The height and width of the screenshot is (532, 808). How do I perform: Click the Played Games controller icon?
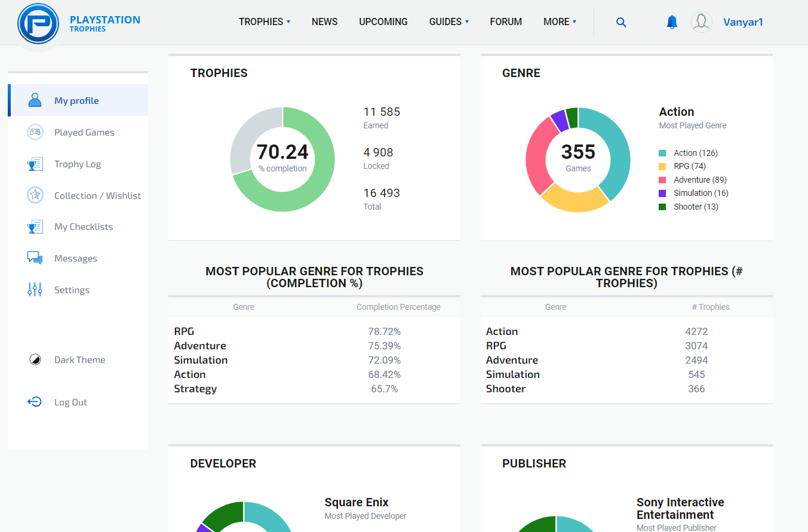(x=35, y=133)
